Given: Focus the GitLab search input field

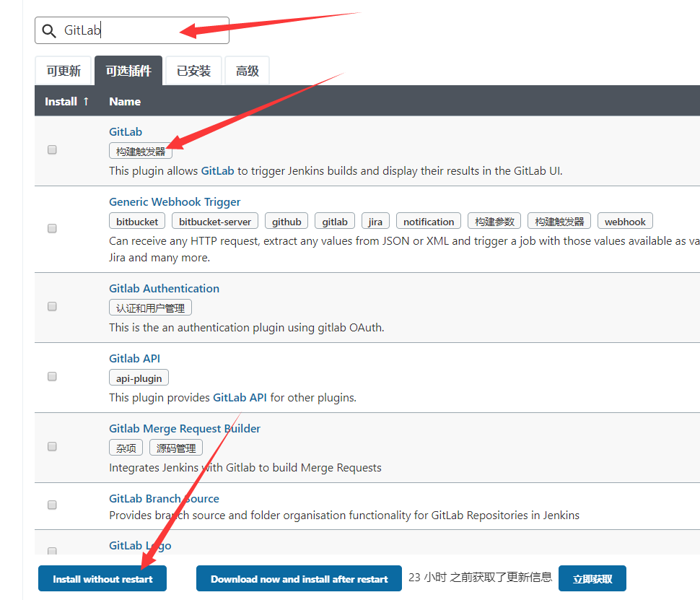Looking at the screenshot, I should pyautogui.click(x=132, y=30).
